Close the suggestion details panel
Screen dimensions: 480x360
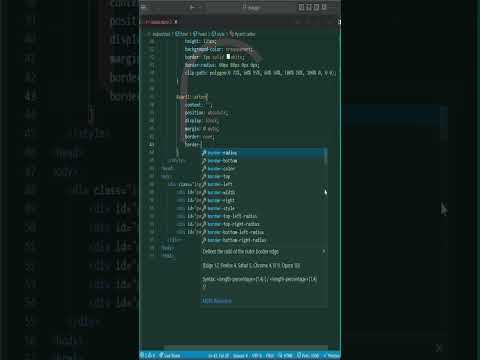pyautogui.click(x=323, y=251)
